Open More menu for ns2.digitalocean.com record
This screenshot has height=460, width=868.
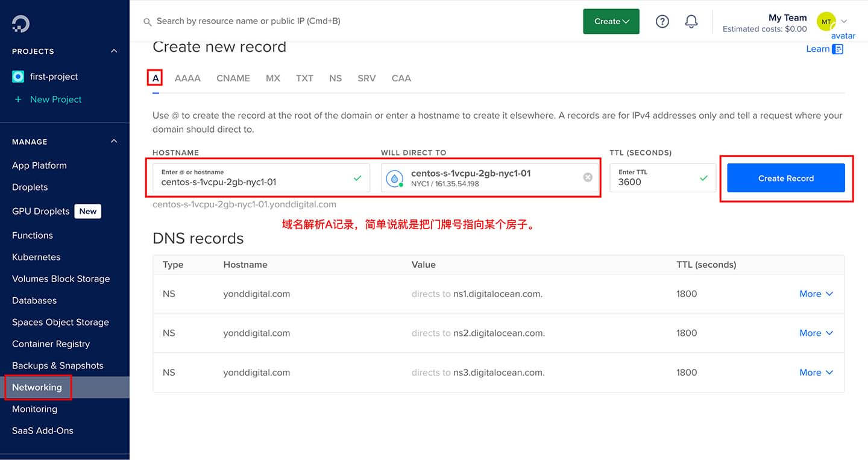pyautogui.click(x=816, y=333)
